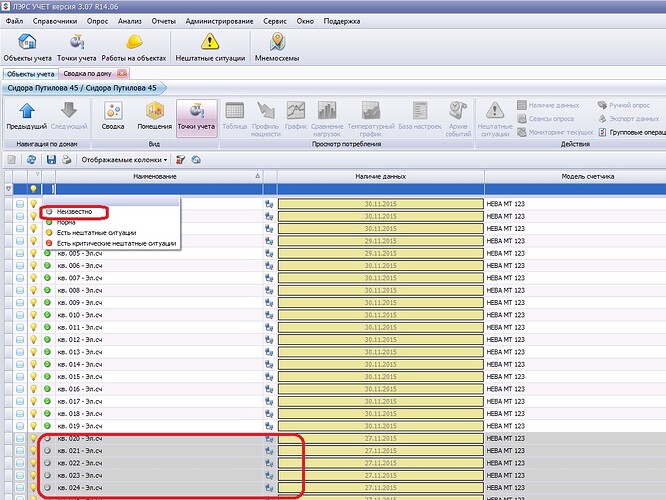Select row кв. 005 - Эл.сч

tap(79, 253)
